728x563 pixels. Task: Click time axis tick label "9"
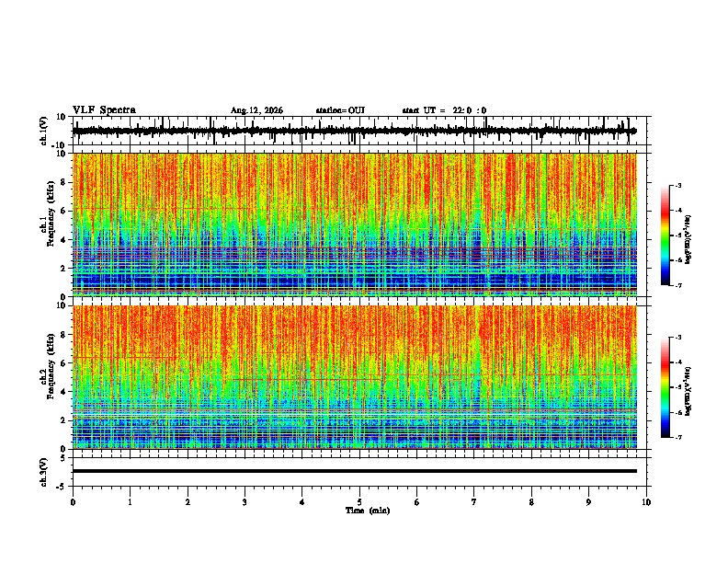(x=588, y=502)
